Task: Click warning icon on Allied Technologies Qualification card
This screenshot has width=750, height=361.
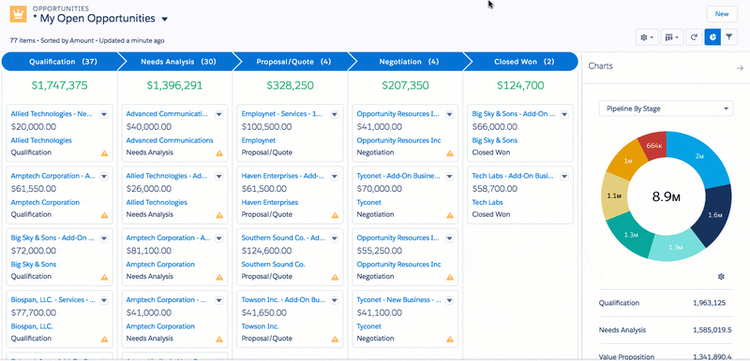Action: [104, 153]
